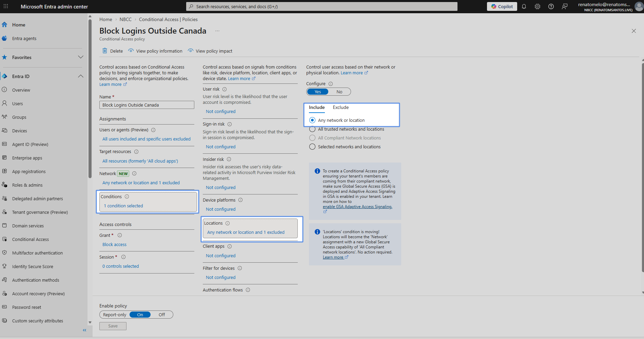Select All trusted networks and locations
The width and height of the screenshot is (644, 339).
(x=312, y=129)
